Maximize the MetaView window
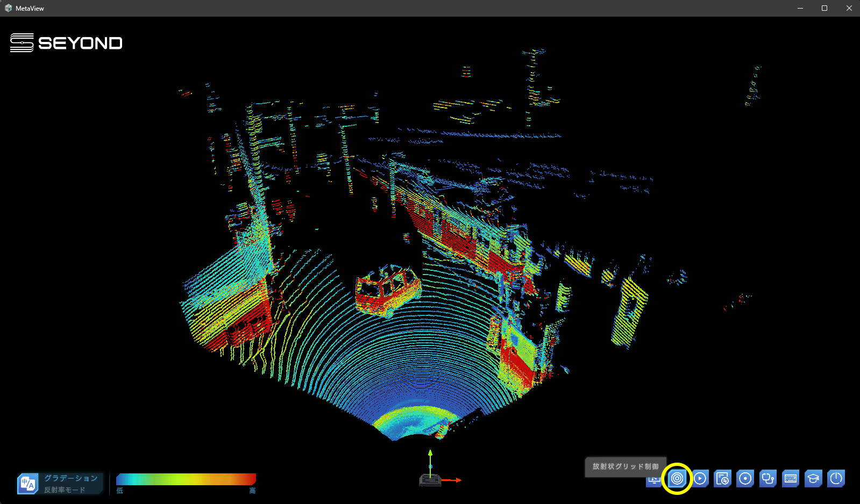This screenshot has width=860, height=504. click(x=825, y=8)
